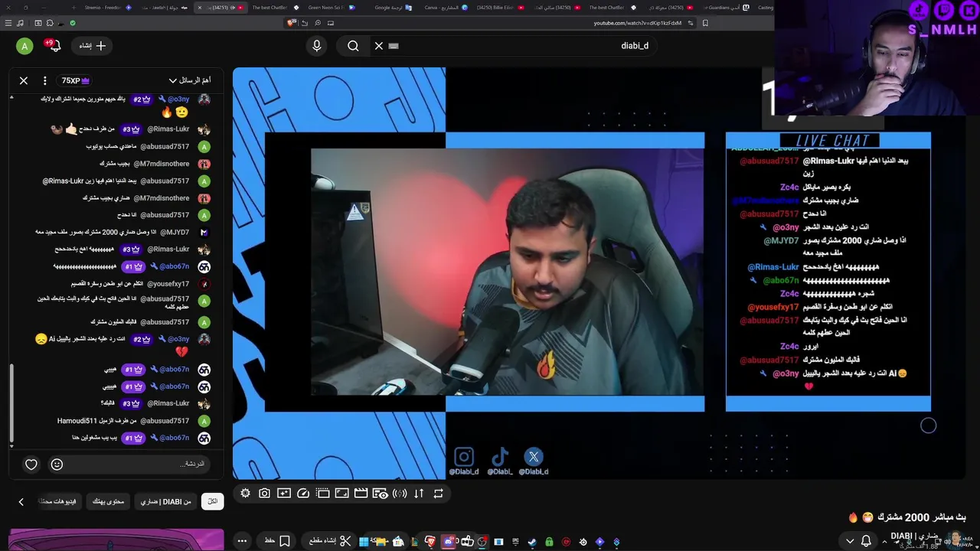The width and height of the screenshot is (980, 551).
Task: Click the stream title 'بث مباشر 2000 مشترك'
Action: (x=922, y=517)
